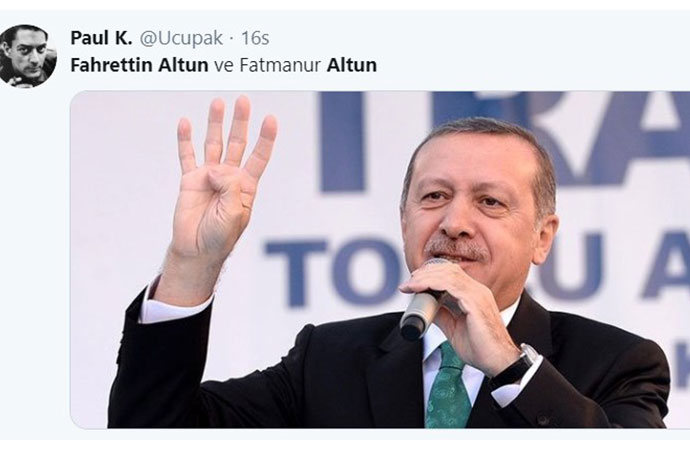
Task: Click the black suit jacket shoulder
Action: (616, 348)
